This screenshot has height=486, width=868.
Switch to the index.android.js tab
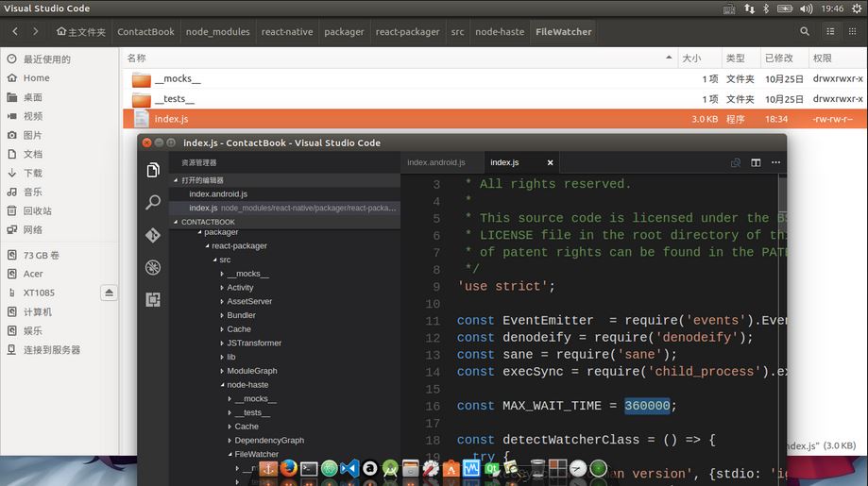(x=436, y=162)
